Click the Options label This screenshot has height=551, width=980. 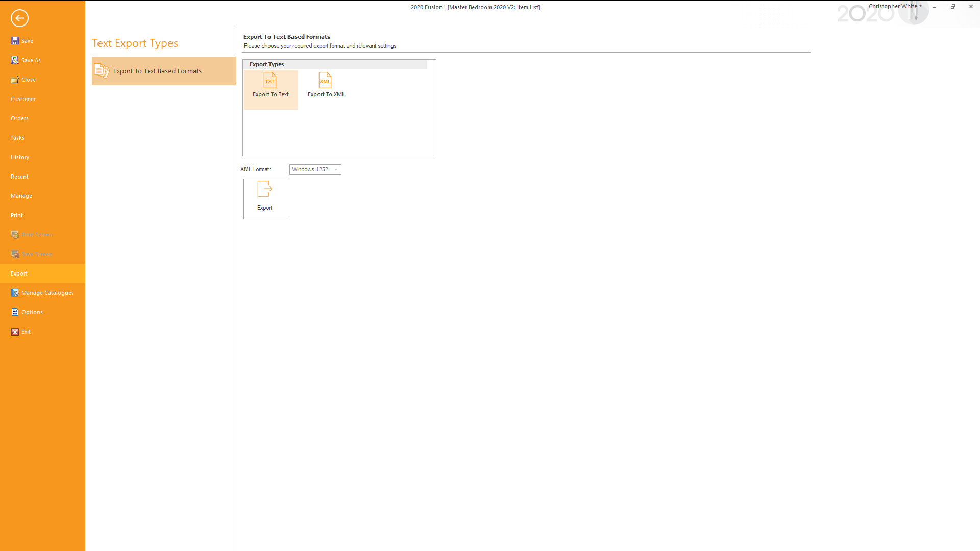(32, 312)
